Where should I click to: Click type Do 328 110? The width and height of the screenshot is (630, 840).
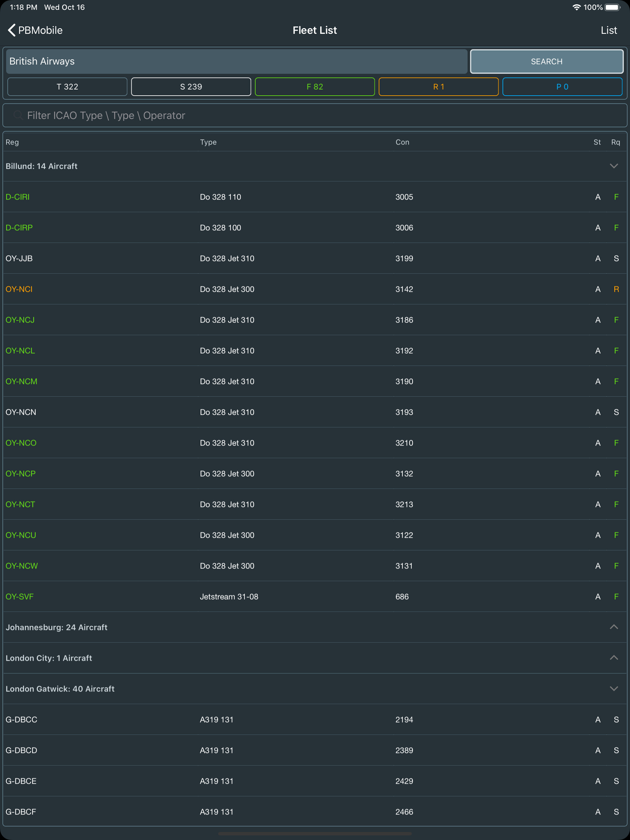point(220,197)
